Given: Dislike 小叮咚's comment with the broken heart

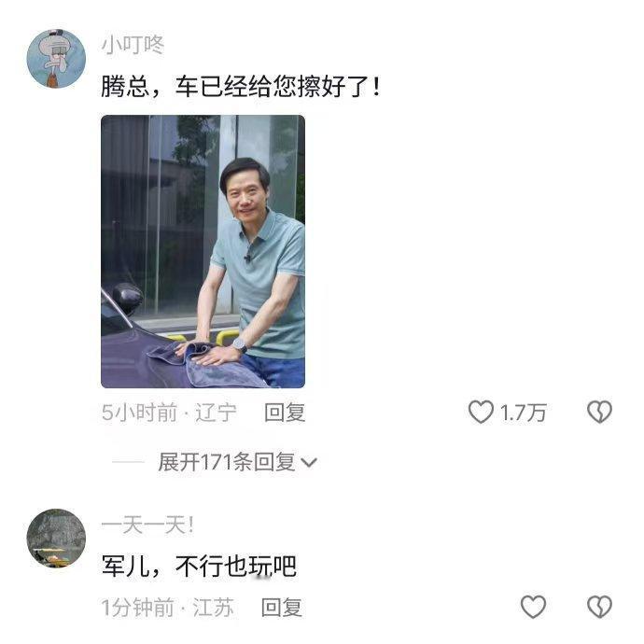Looking at the screenshot, I should (599, 412).
